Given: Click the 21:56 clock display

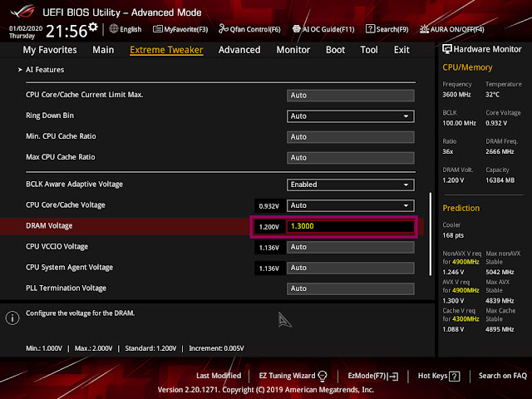Looking at the screenshot, I should (66, 32).
